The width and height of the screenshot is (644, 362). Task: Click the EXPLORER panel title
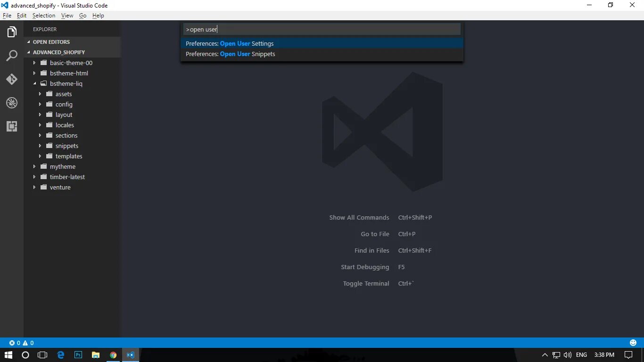tap(45, 29)
